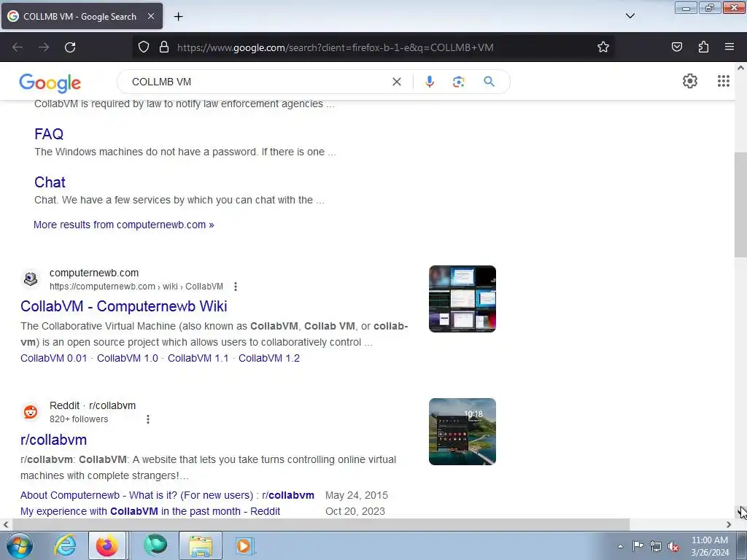The height and width of the screenshot is (560, 747).
Task: Click the vertical scrollbar thumb
Action: (740, 205)
